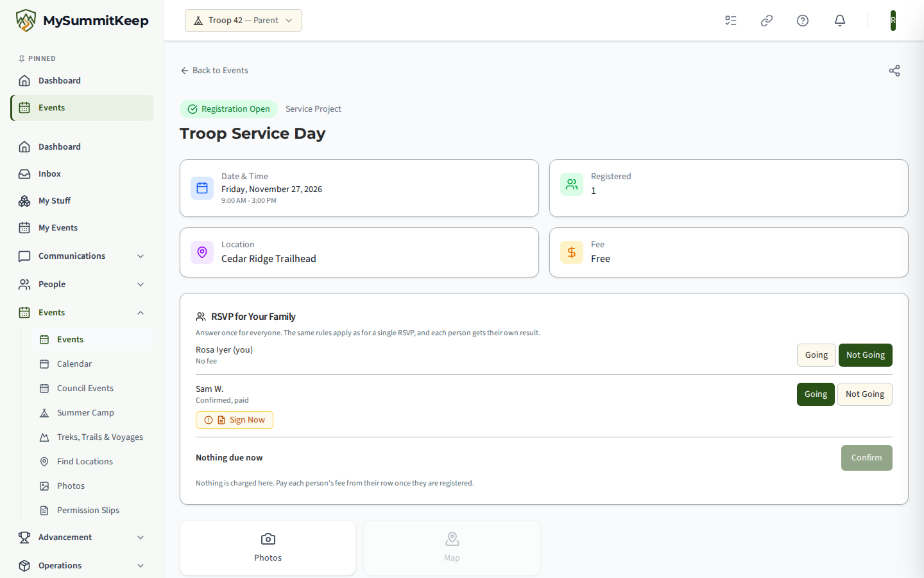
Task: Click the Registration Open status badge
Action: [x=228, y=109]
